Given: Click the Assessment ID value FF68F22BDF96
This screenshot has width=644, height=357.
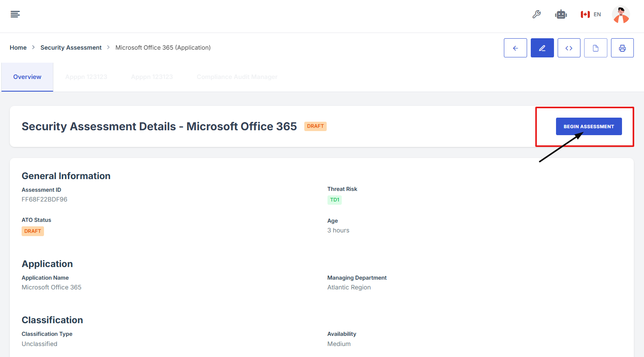Looking at the screenshot, I should (44, 199).
